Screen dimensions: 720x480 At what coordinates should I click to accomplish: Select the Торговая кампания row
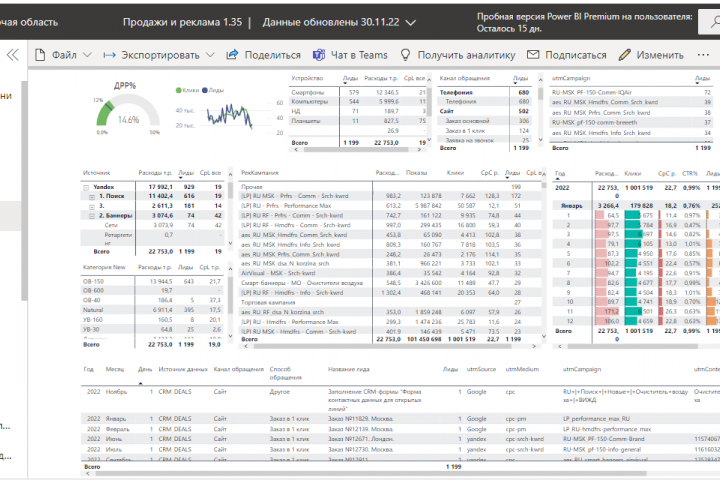390,303
